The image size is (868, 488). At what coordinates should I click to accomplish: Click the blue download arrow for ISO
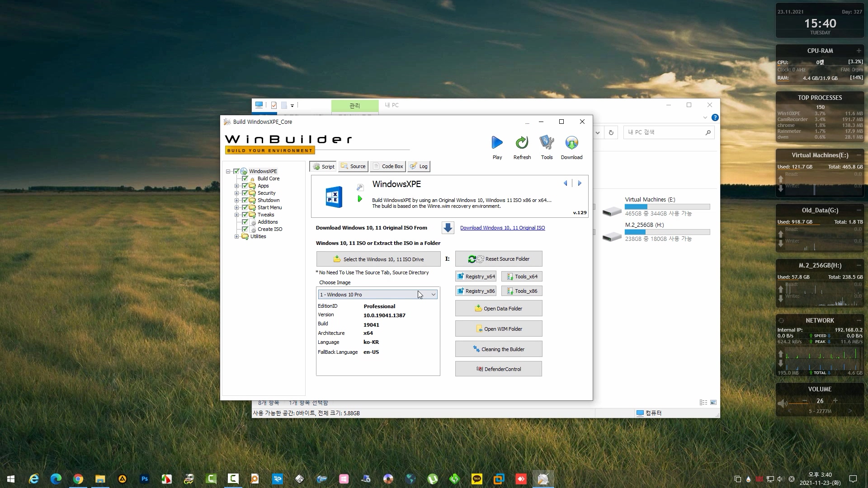pos(448,228)
